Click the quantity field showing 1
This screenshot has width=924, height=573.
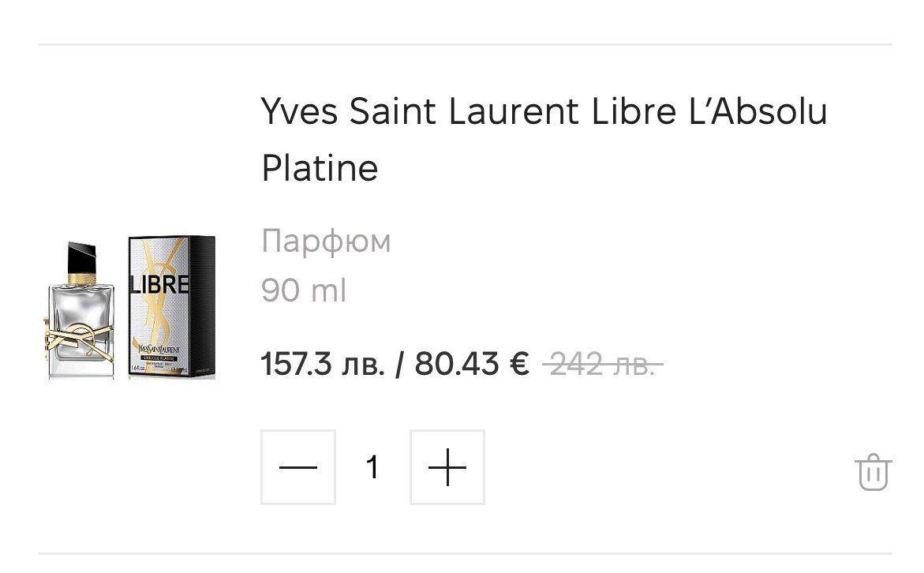click(372, 468)
